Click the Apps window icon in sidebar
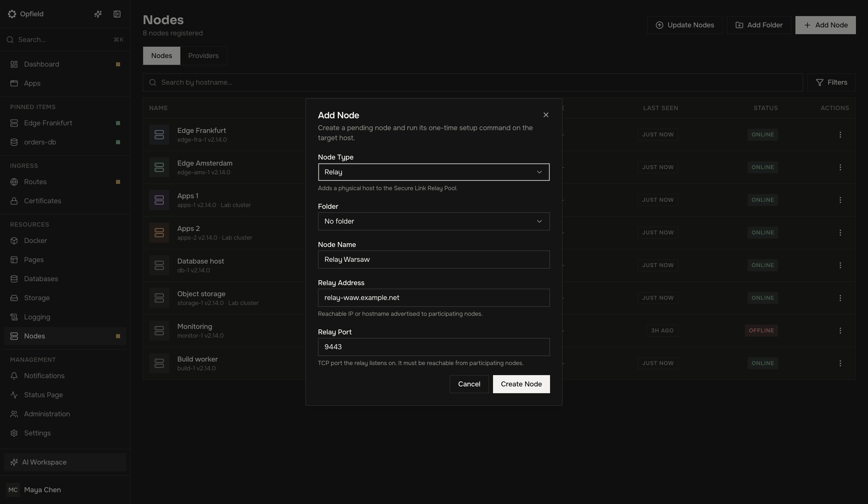The width and height of the screenshot is (868, 504). coord(14,83)
